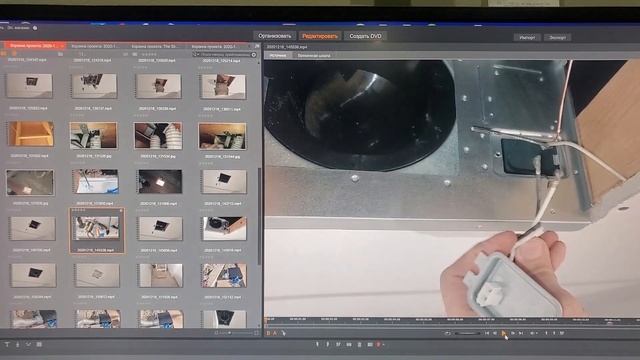
Task: Open the Редактировать tab
Action: [x=320, y=36]
